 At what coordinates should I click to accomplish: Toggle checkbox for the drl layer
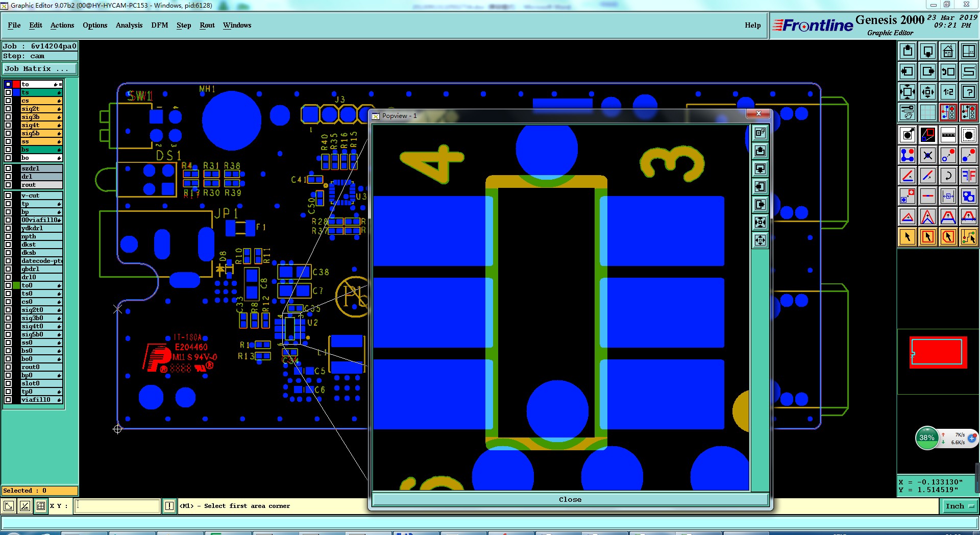8,177
